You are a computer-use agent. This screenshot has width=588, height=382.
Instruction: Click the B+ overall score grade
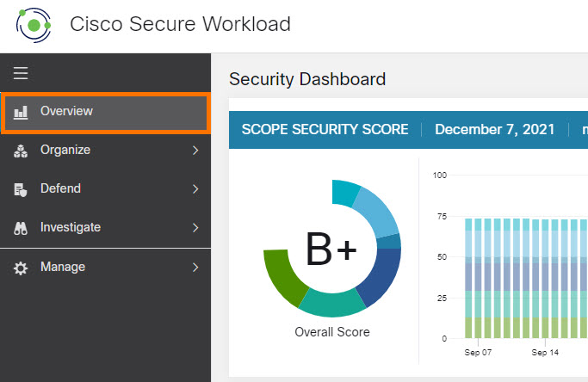pyautogui.click(x=331, y=249)
